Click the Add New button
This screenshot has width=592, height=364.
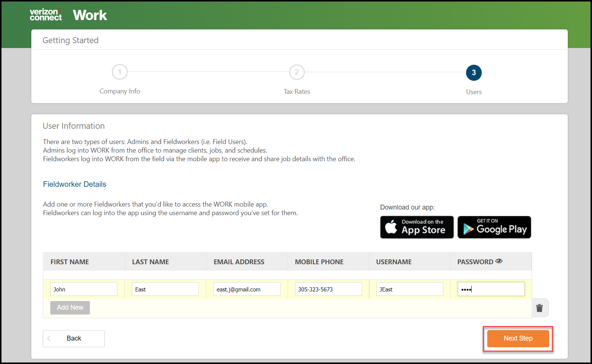pos(70,308)
